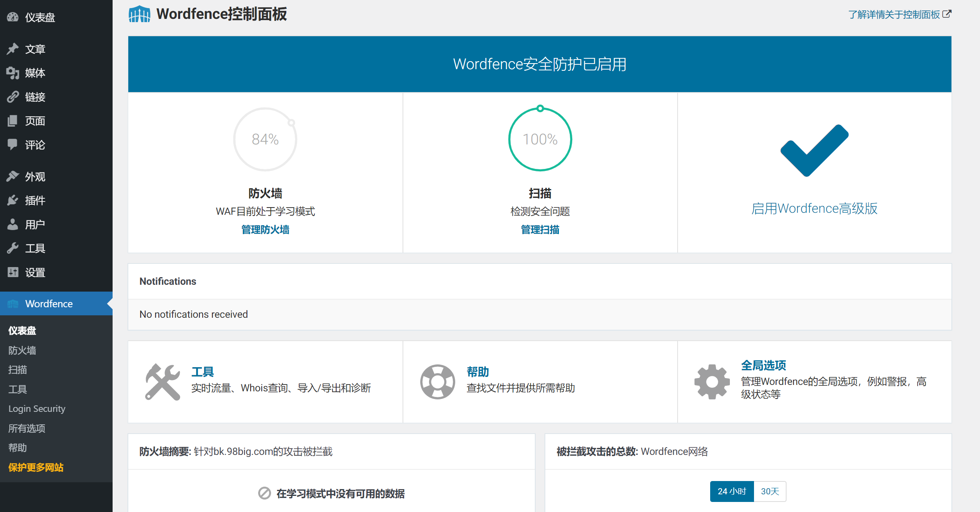Switch the attack chart to 30天
Screen dimensions: 980x512
(x=770, y=491)
